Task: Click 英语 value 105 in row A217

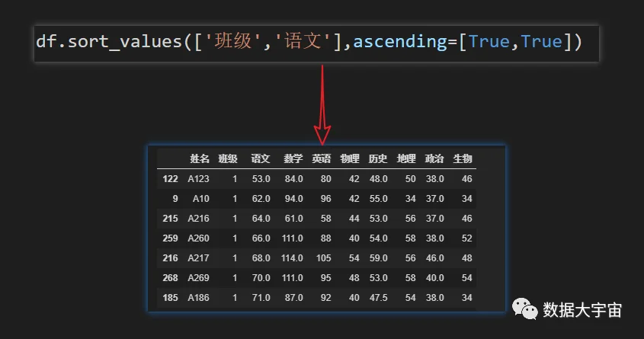Action: (324, 258)
